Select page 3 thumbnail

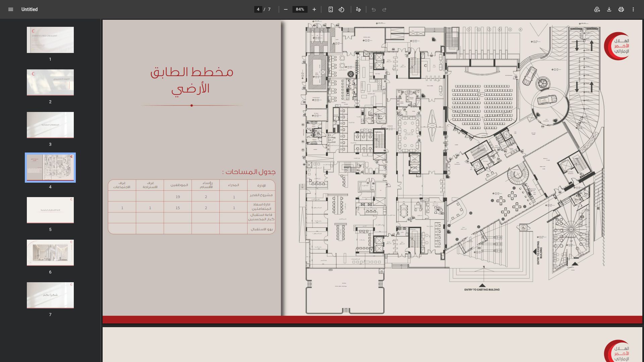(50, 125)
